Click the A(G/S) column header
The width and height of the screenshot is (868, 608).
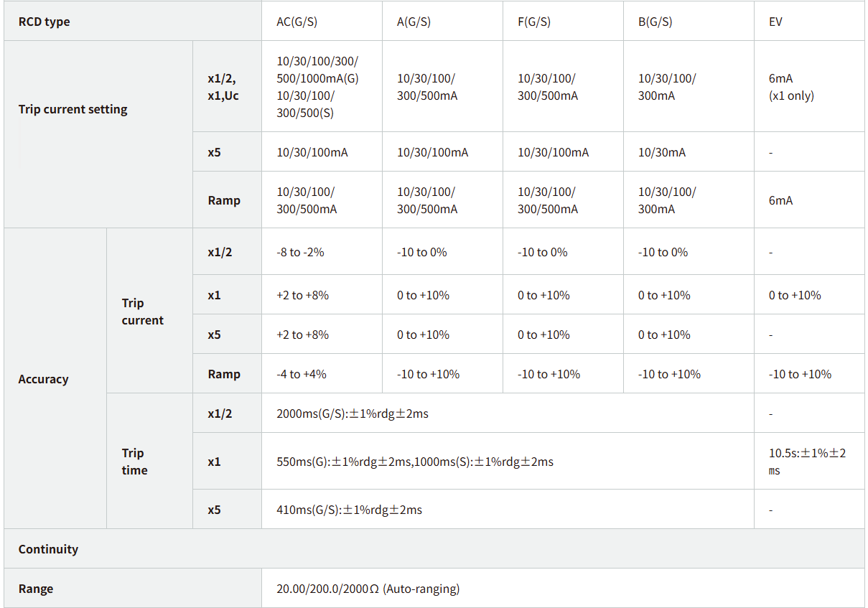point(414,22)
